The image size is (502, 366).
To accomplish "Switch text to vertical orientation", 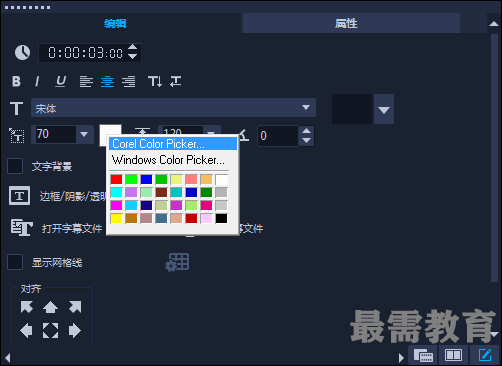I will click(x=155, y=81).
